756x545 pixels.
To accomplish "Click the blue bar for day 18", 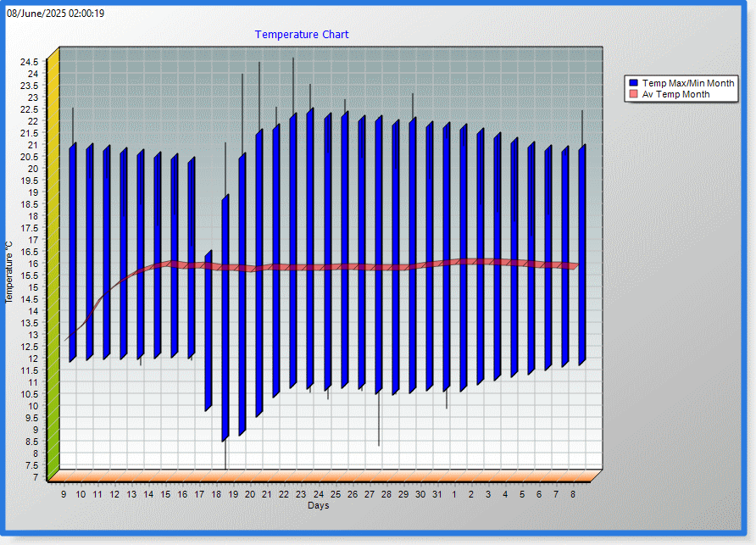I will point(225,319).
